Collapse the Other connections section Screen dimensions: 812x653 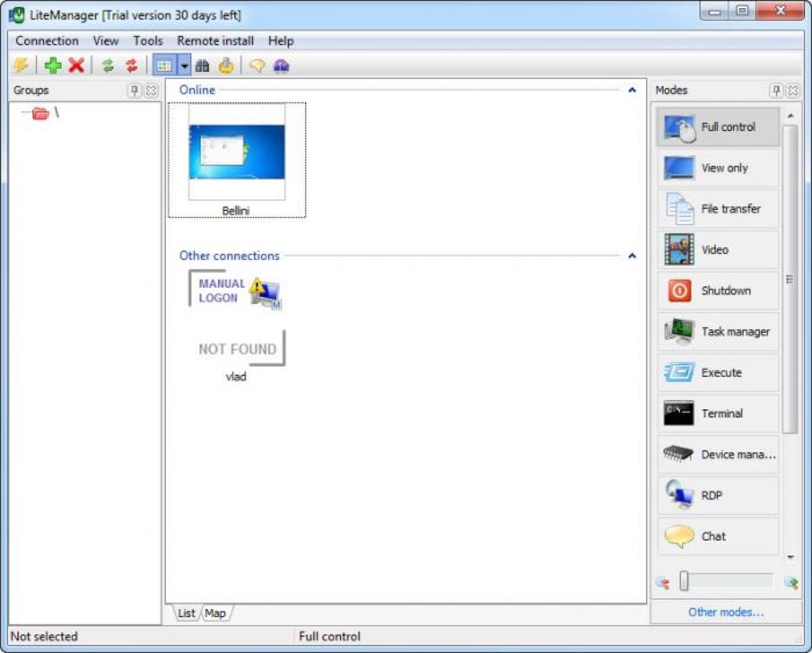631,256
